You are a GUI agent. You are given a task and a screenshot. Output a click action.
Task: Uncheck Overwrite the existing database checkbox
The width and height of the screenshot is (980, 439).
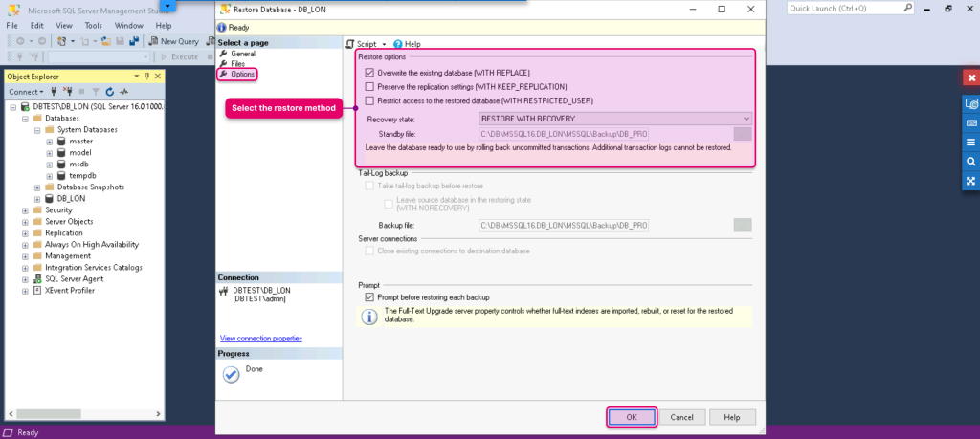point(369,73)
